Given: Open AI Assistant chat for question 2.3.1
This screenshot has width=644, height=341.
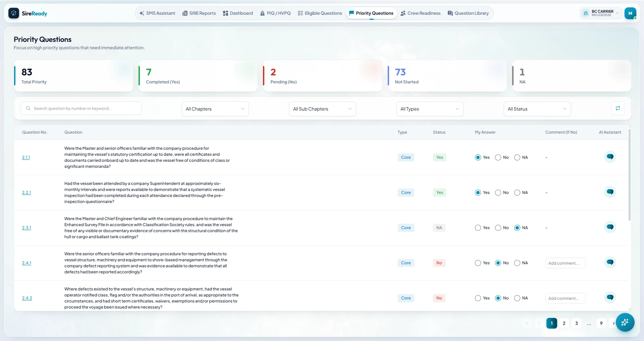Looking at the screenshot, I should tap(610, 227).
